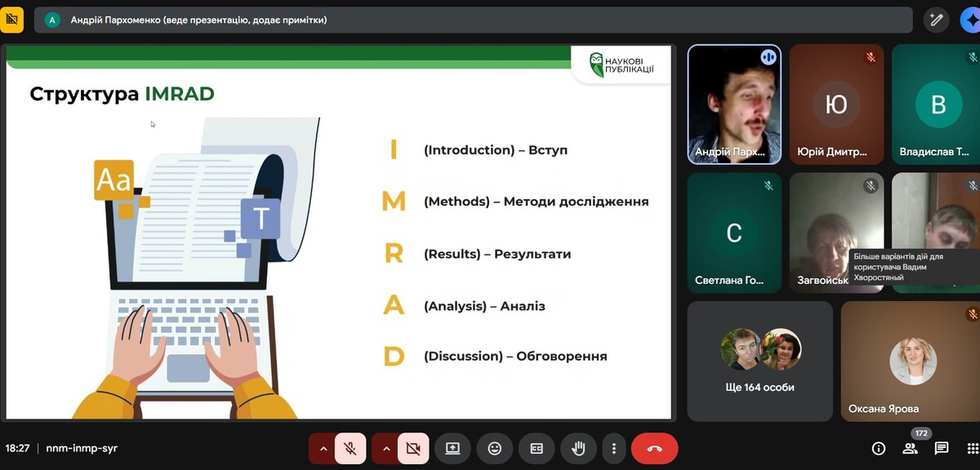Open the Gemini sparkle icon
This screenshot has width=980, height=470.
(x=970, y=19)
